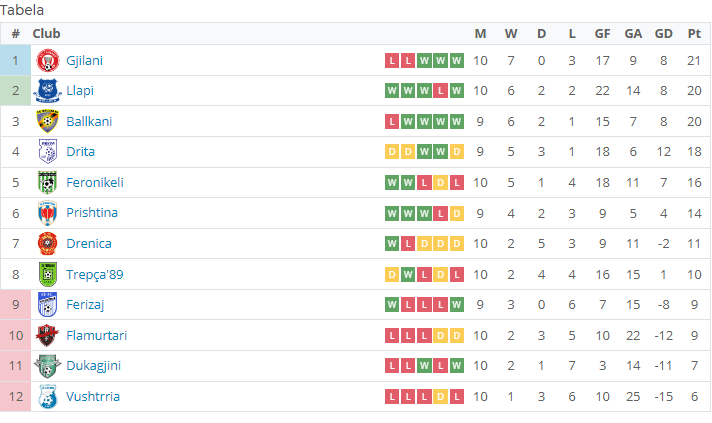
Task: Click the Llapi club crest icon
Action: 47,91
